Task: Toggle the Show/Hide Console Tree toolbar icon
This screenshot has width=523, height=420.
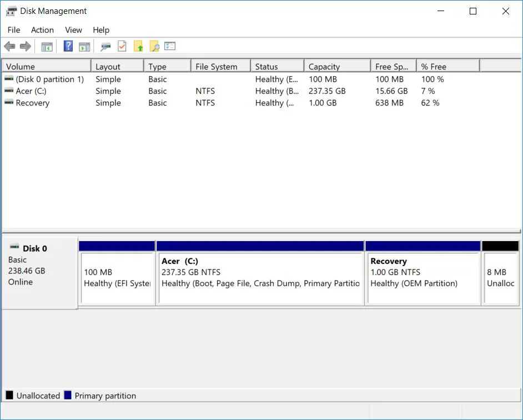Action: pos(47,47)
